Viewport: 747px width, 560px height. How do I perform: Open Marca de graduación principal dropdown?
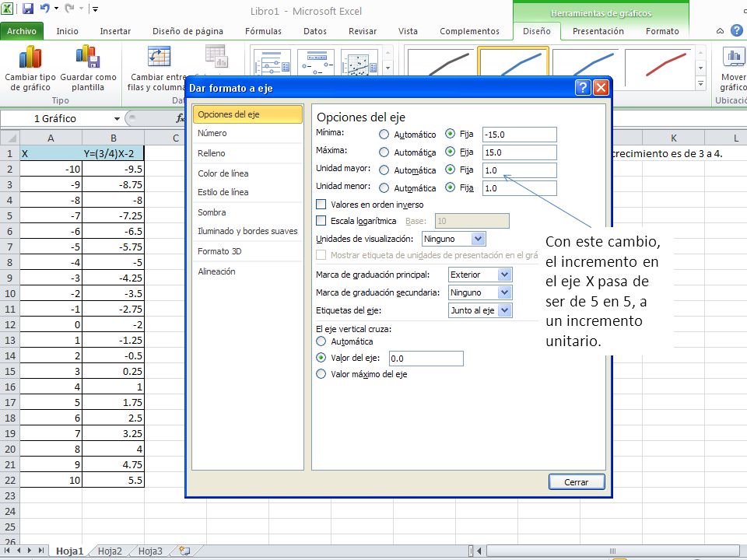coord(504,275)
